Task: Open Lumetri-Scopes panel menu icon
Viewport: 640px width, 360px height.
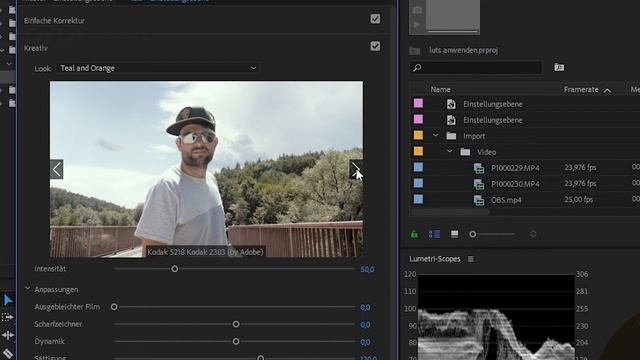Action: (x=471, y=259)
